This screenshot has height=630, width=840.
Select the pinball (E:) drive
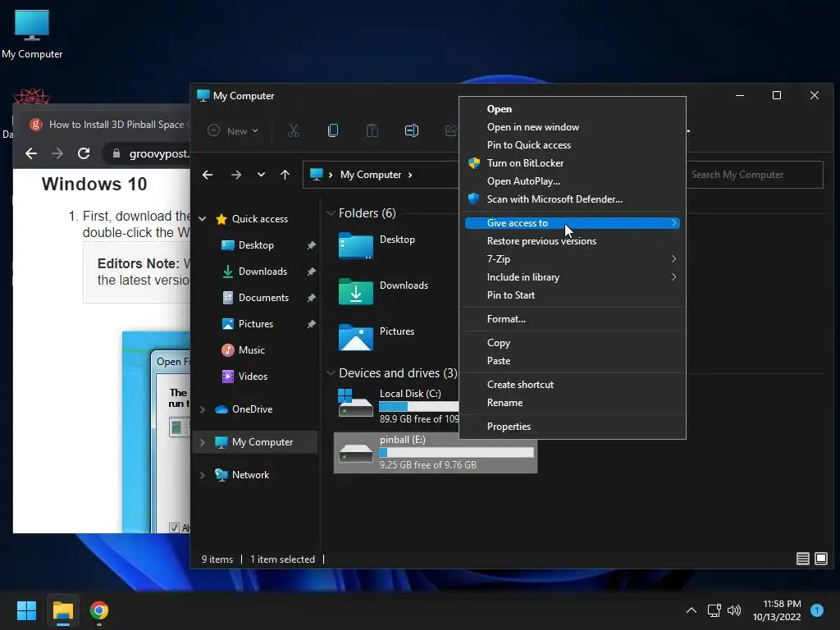(435, 453)
